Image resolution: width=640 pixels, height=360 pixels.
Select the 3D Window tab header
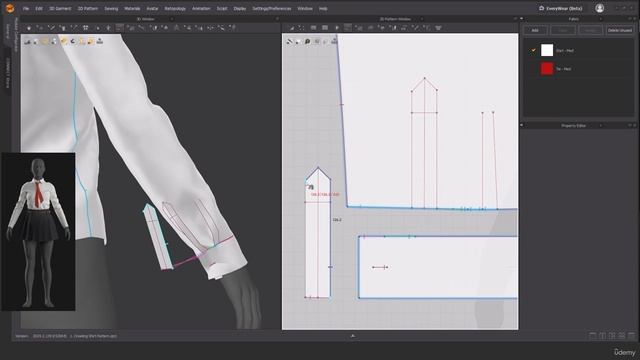click(x=146, y=19)
